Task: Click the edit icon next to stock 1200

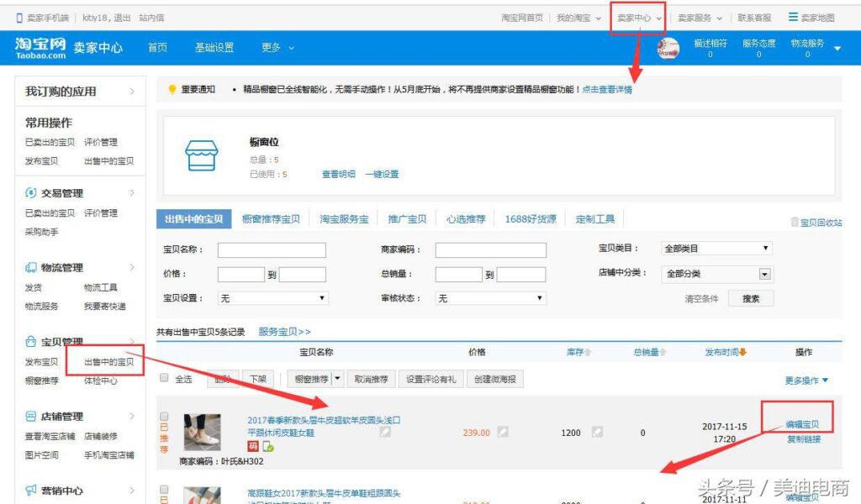Action: tap(597, 432)
